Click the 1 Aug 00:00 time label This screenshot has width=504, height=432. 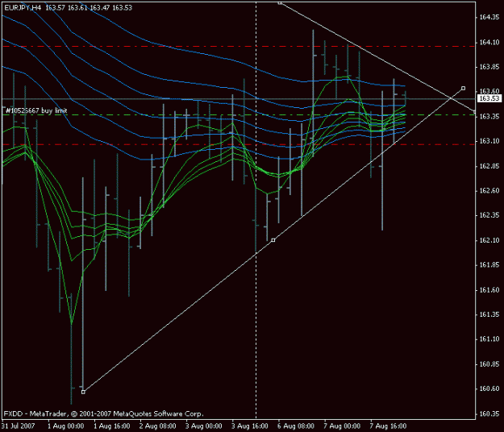point(66,426)
